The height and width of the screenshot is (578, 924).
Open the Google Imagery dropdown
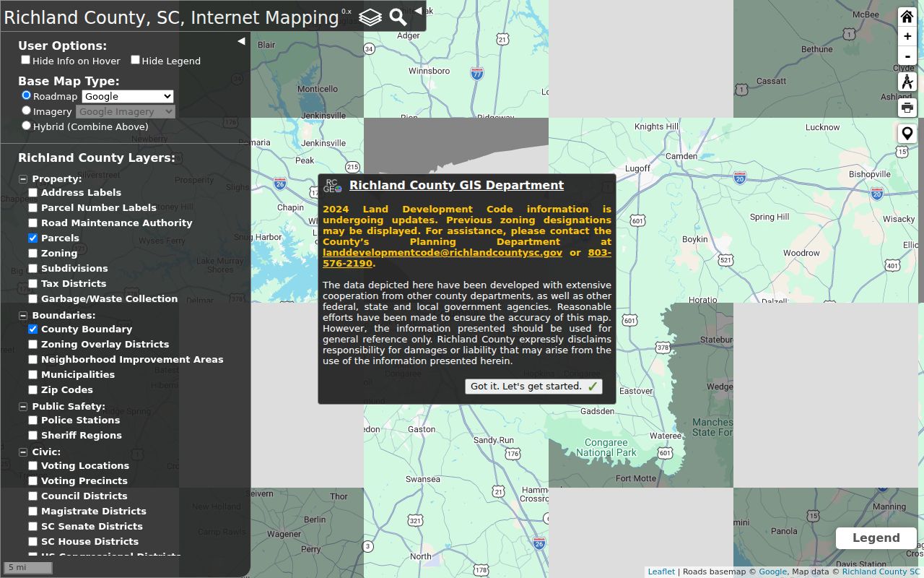[126, 111]
